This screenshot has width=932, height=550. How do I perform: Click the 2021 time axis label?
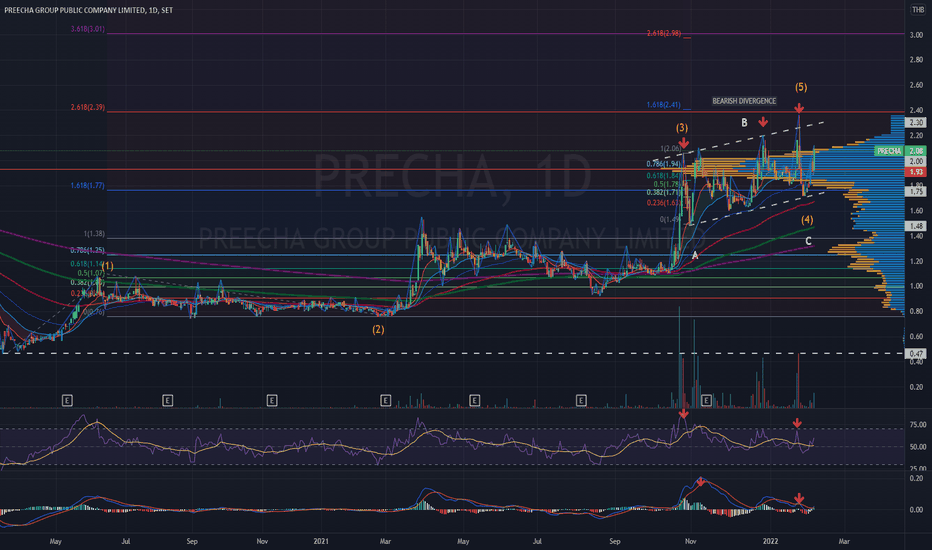coord(320,541)
